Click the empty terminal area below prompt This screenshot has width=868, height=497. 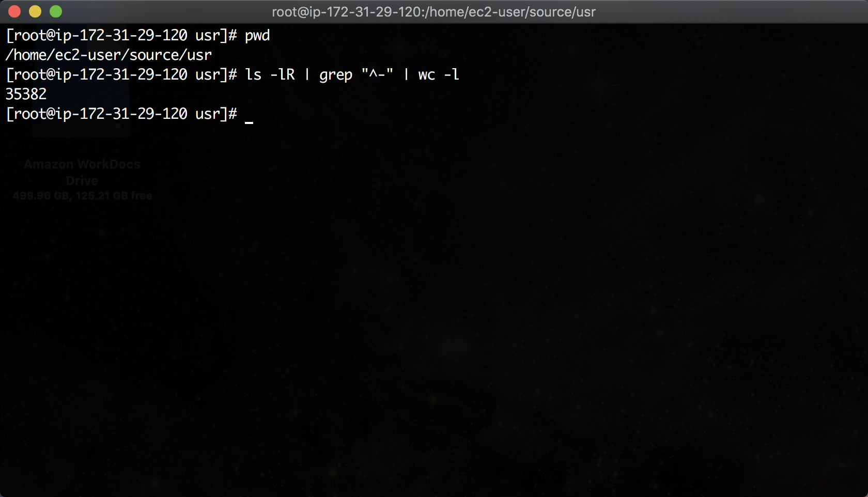coord(434,310)
